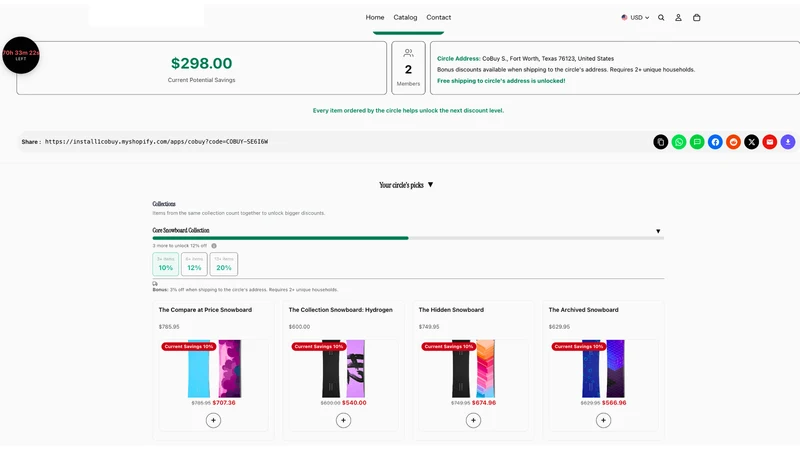Click the share URL link text
This screenshot has height=450, width=800.
tap(156, 142)
